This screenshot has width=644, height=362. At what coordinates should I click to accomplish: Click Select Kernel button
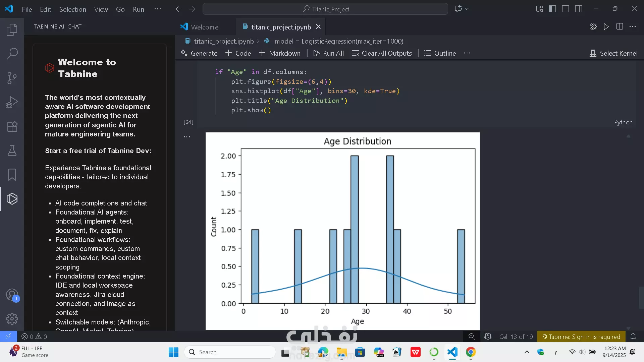click(x=613, y=53)
